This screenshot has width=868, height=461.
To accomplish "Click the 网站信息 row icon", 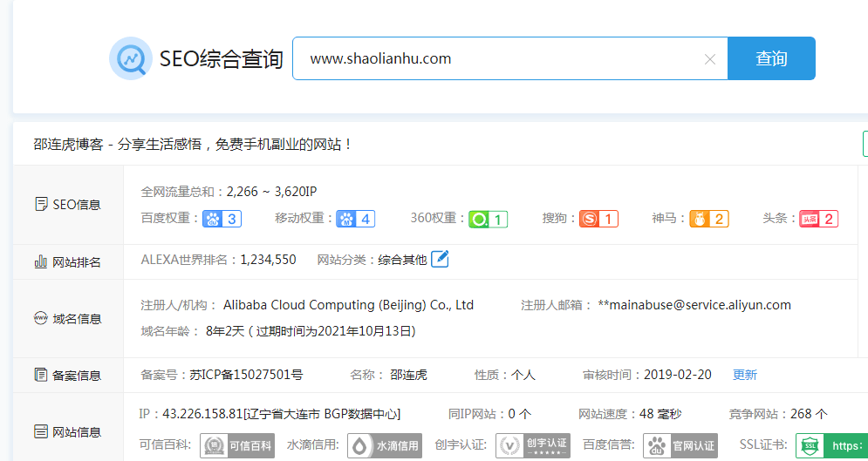I will click(40, 431).
